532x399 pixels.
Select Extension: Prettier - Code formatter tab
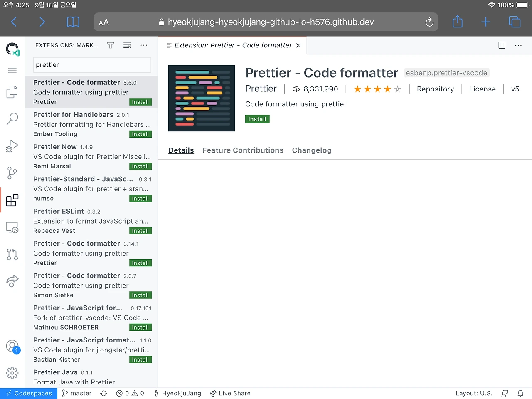coord(232,45)
